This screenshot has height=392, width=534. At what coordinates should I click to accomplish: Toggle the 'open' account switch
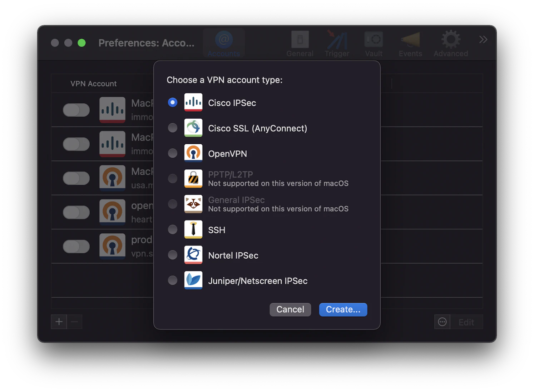(76, 212)
